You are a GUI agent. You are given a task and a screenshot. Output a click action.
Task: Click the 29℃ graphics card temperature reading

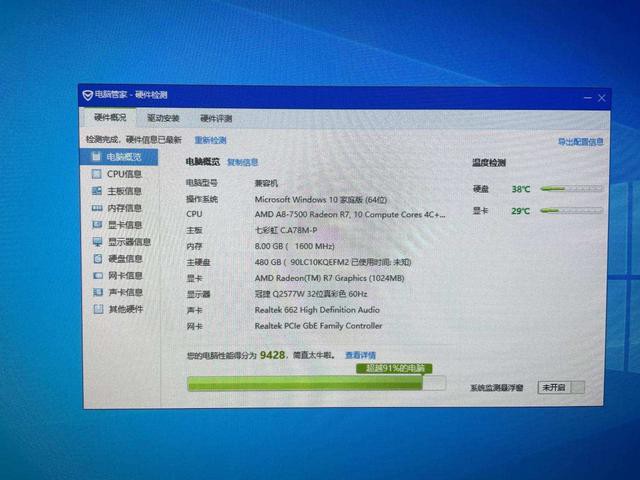click(x=520, y=211)
